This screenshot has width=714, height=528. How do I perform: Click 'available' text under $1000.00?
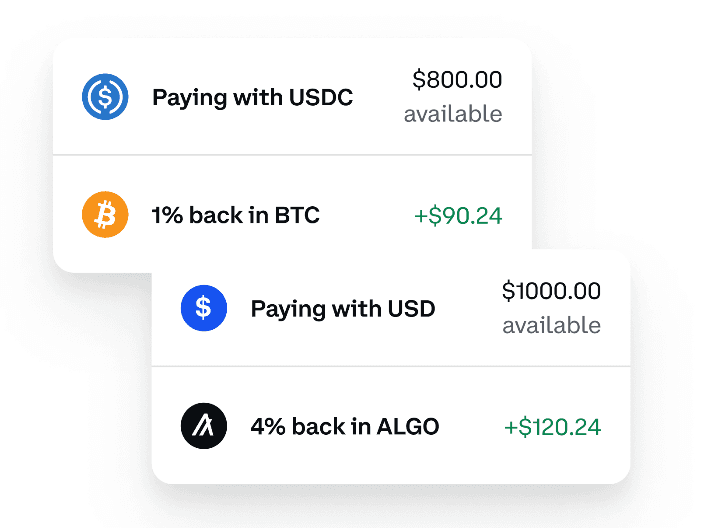(x=551, y=325)
